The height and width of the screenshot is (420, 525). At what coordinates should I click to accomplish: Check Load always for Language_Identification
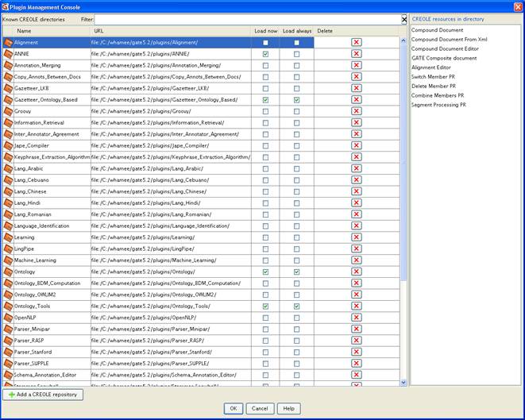click(296, 226)
